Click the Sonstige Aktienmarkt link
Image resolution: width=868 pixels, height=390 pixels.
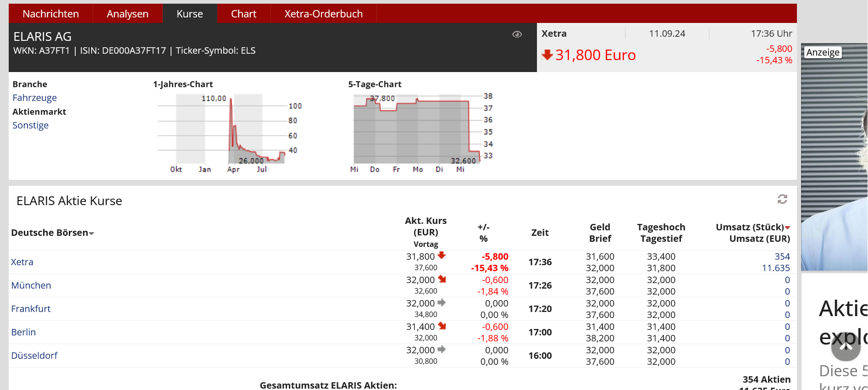(30, 125)
